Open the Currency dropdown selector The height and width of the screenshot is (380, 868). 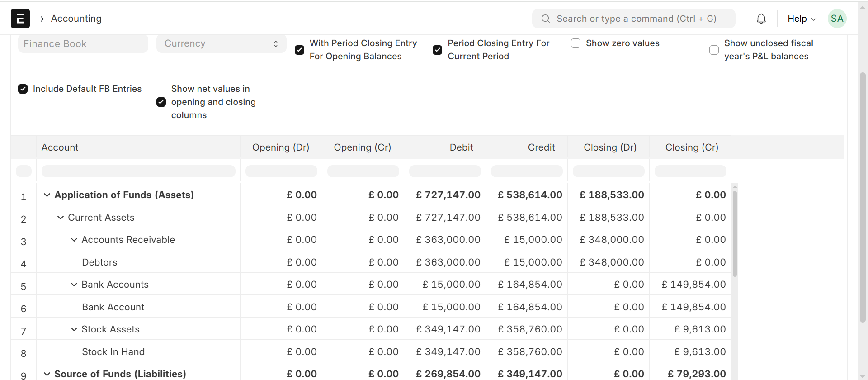221,44
